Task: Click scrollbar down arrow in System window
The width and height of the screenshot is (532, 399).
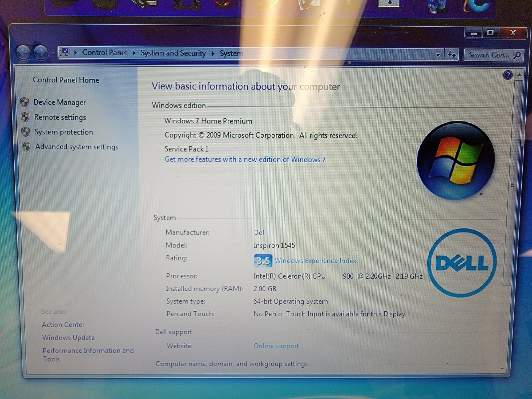Action: (502, 368)
